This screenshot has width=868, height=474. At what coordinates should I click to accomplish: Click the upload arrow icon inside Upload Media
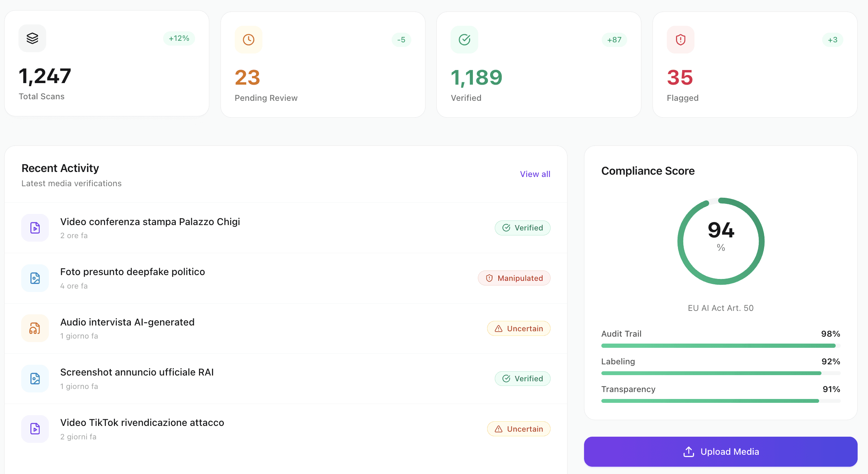tap(688, 452)
